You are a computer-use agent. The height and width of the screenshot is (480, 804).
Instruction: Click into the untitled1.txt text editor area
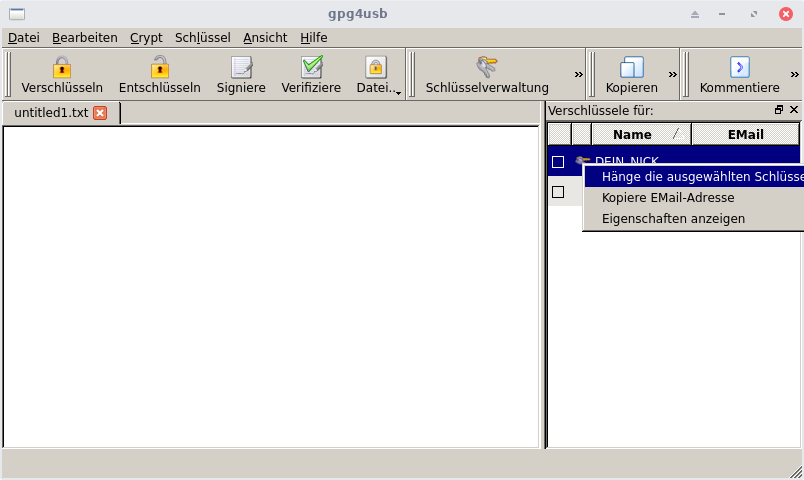coord(272,287)
